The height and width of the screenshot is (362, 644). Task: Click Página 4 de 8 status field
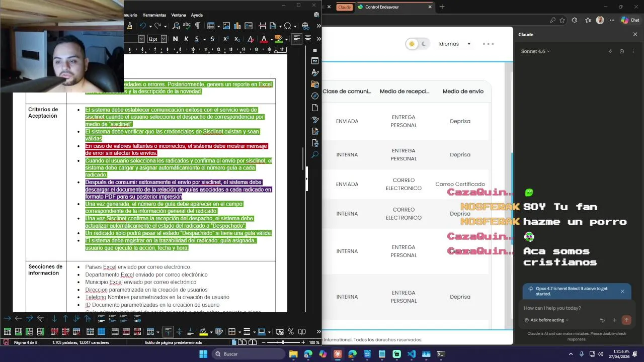26,342
